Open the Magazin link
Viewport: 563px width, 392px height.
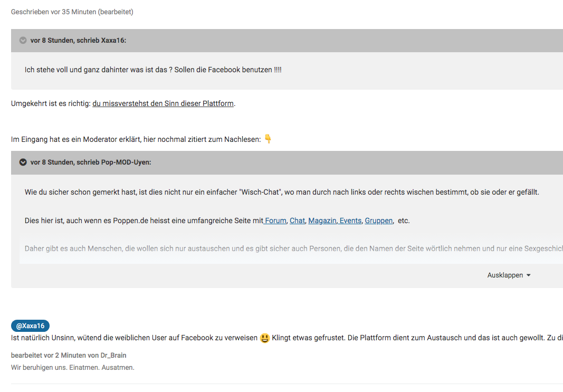322,221
